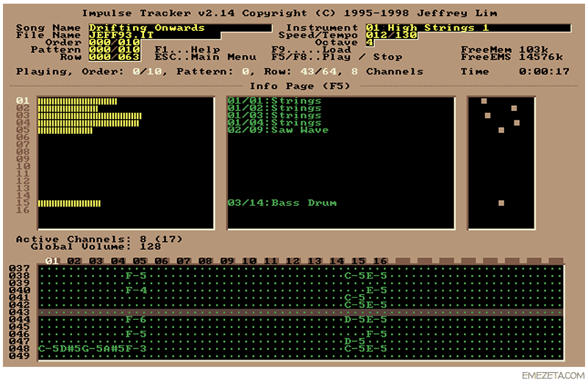Screen dimensions: 588x386
Task: Click note F-5 in row 046, channel 16
Action: 376,334
